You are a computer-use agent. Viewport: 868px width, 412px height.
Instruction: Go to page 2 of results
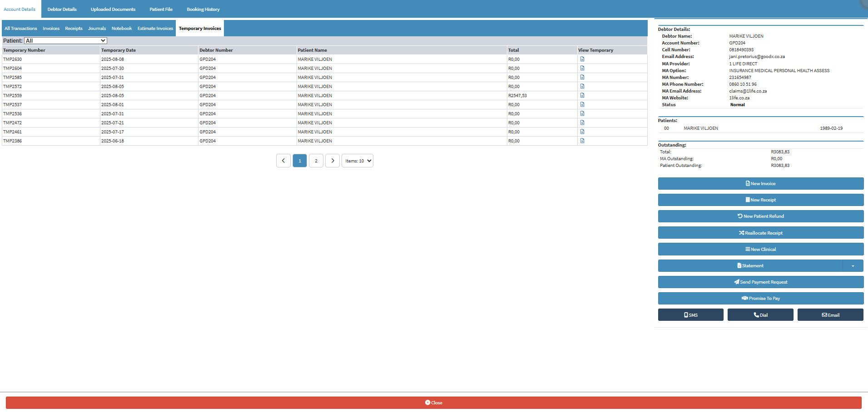316,161
